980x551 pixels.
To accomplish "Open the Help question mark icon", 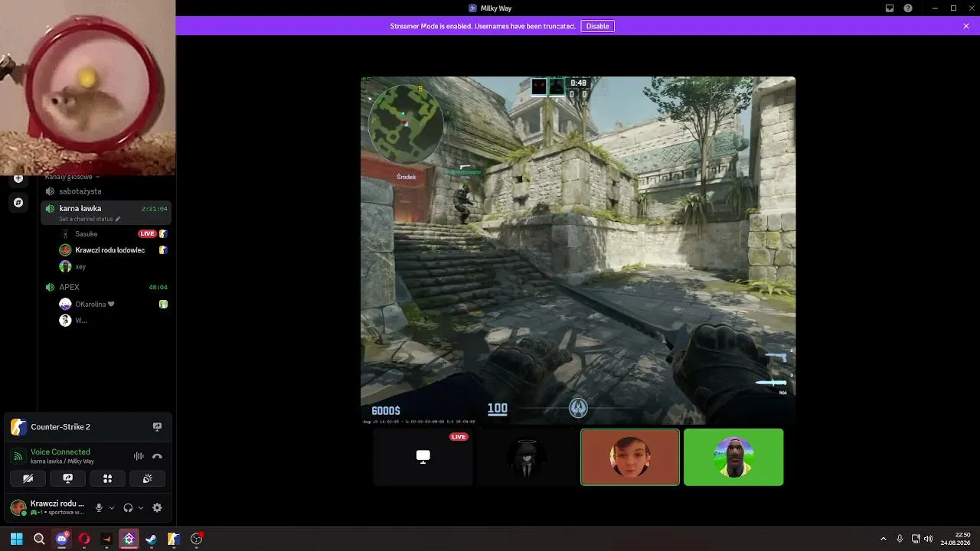I will 908,8.
